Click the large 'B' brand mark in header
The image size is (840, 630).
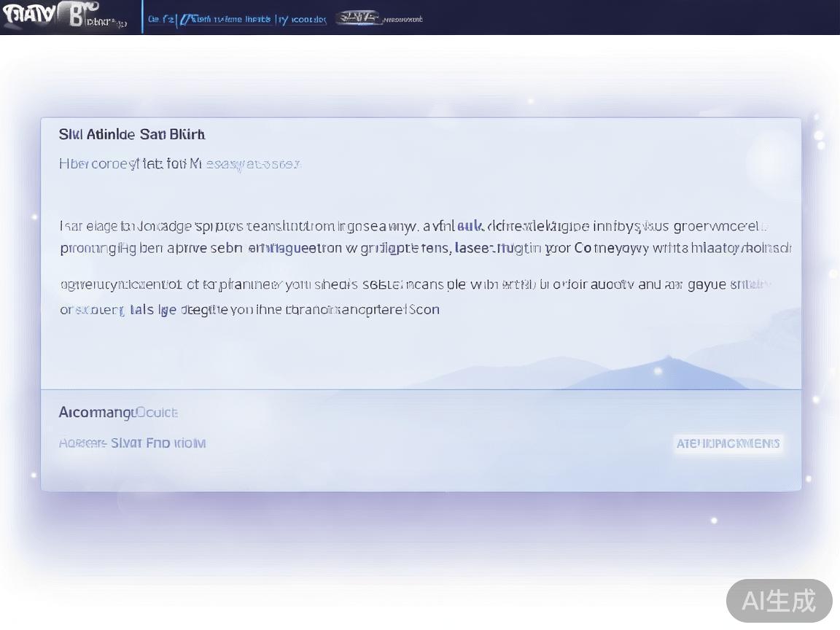click(x=76, y=16)
